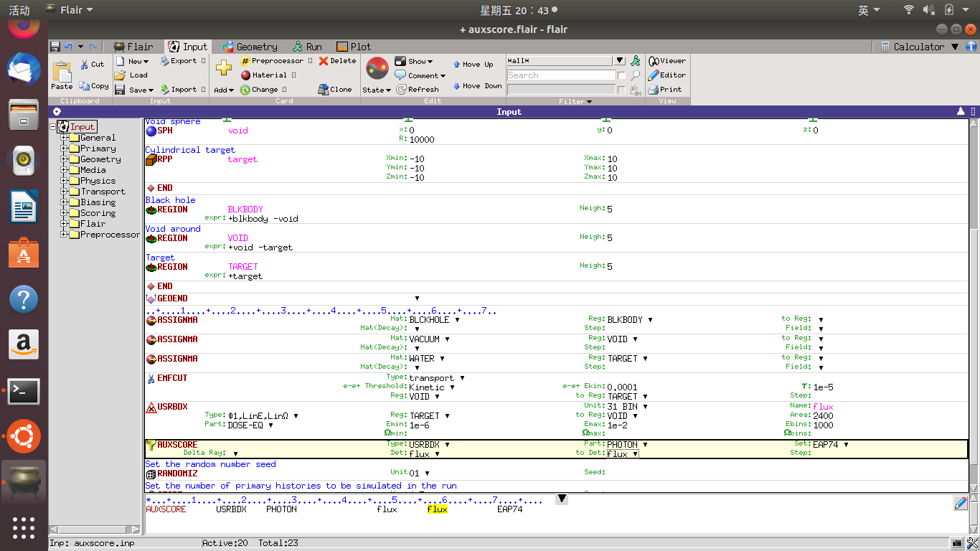Move the card up
The height and width of the screenshot is (551, 980).
tap(473, 64)
